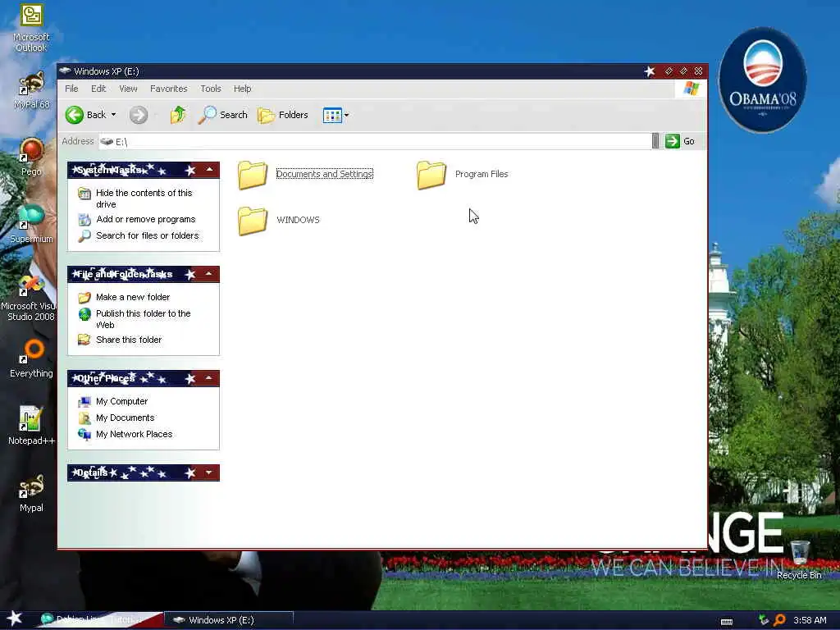
Task: Click the star Start button on taskbar
Action: coord(14,619)
